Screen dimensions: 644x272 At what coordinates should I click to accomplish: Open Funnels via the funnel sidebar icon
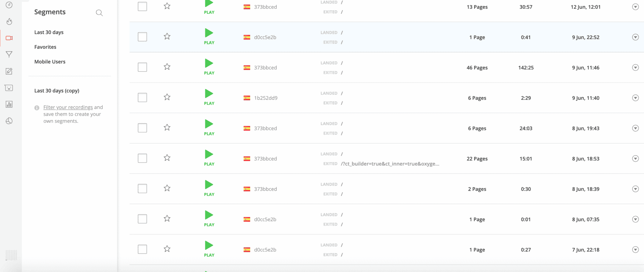(9, 55)
